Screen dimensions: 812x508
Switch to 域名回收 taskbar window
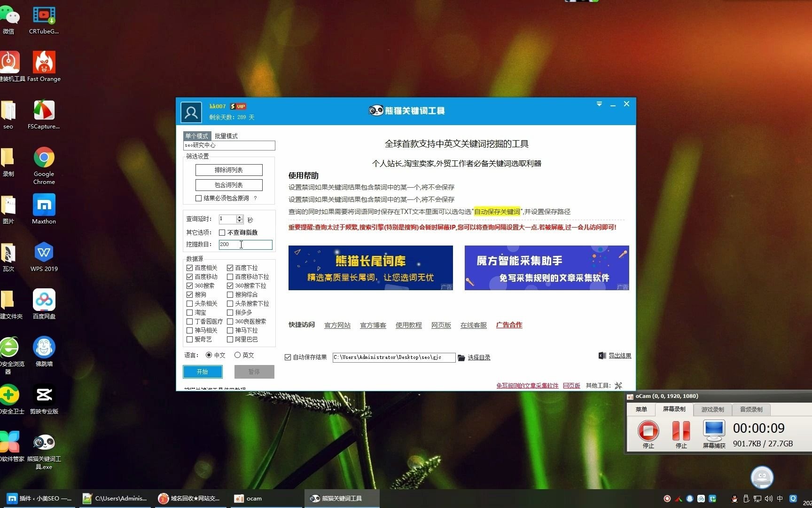190,499
